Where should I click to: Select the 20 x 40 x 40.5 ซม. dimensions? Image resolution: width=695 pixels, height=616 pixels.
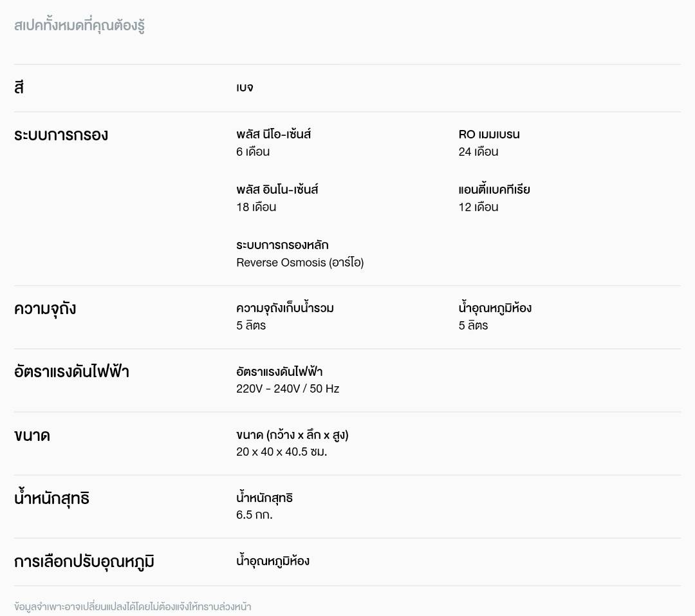tap(281, 452)
